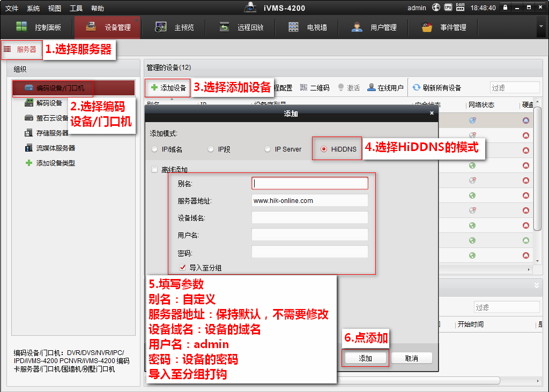Screen dimensions: 549x392
Task: Click the CPU usage icon in title bar
Action: [448, 7]
